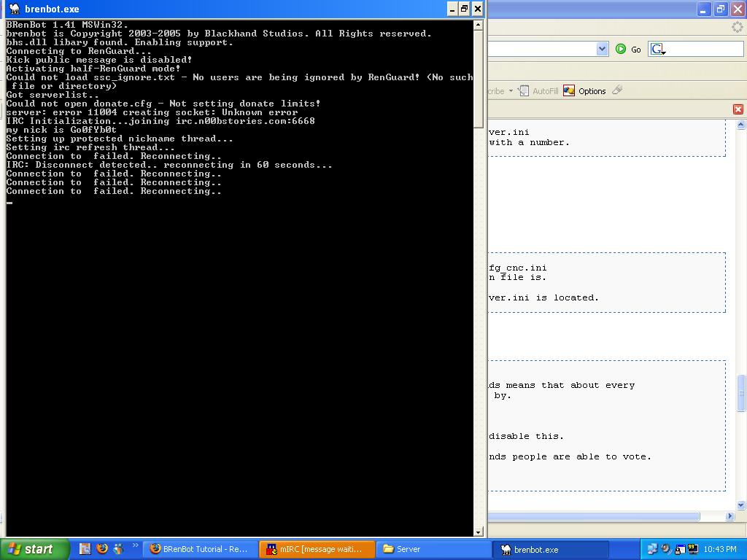Screen dimensions: 747x560
Task: Click the browser horizontal scrollbar right arrow
Action: (730, 516)
